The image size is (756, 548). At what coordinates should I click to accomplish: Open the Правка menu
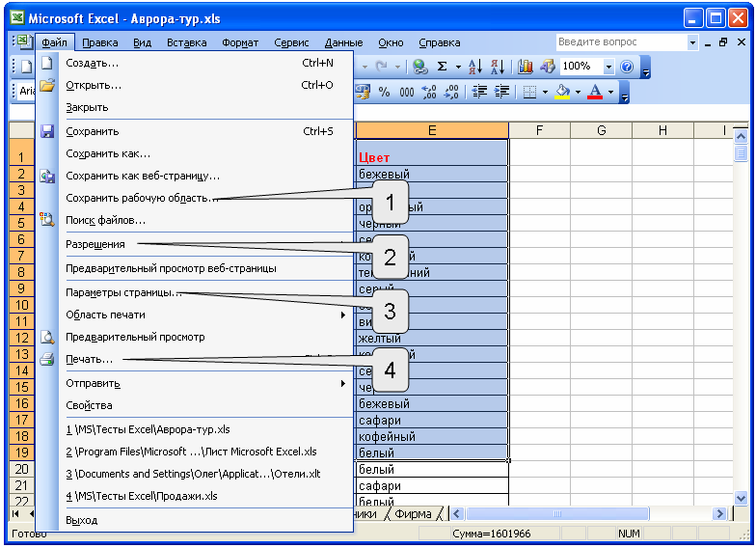coord(100,42)
